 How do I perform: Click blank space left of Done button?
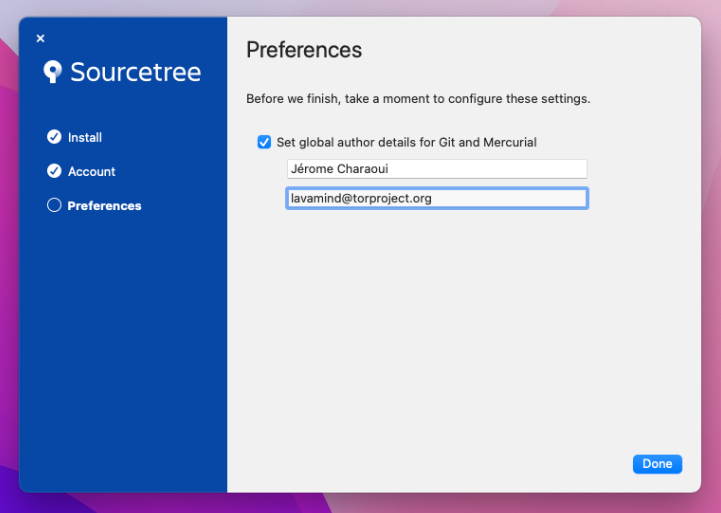click(450, 463)
